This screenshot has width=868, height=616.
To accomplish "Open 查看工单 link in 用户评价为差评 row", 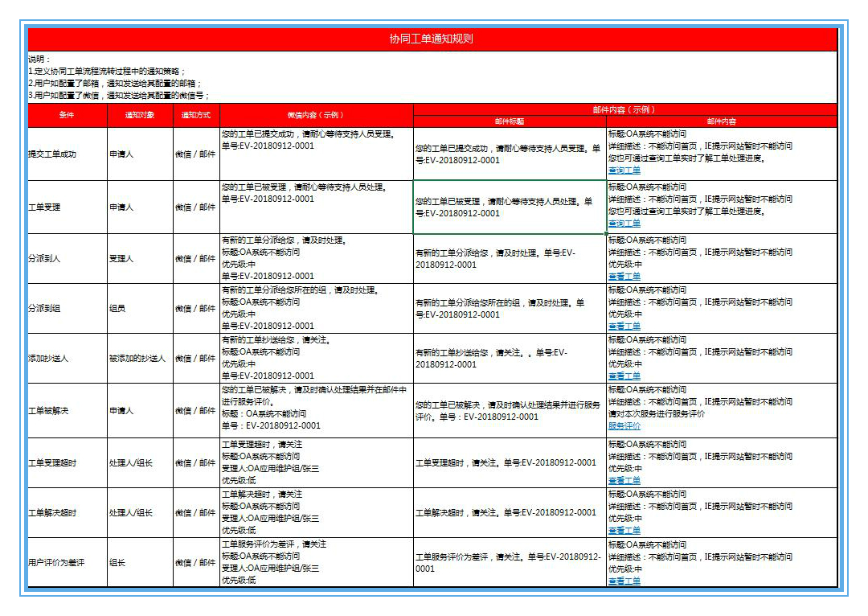I will [x=624, y=581].
